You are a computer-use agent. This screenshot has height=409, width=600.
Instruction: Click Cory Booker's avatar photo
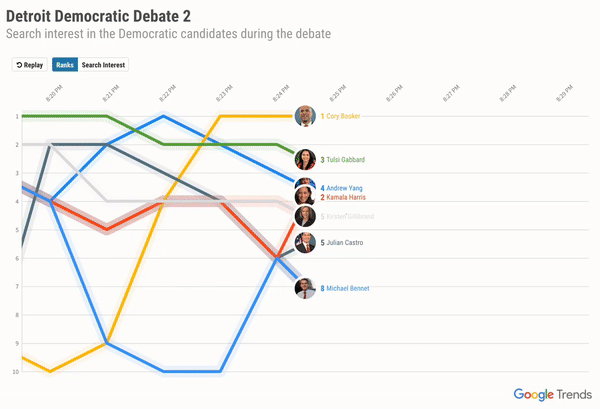pyautogui.click(x=306, y=116)
